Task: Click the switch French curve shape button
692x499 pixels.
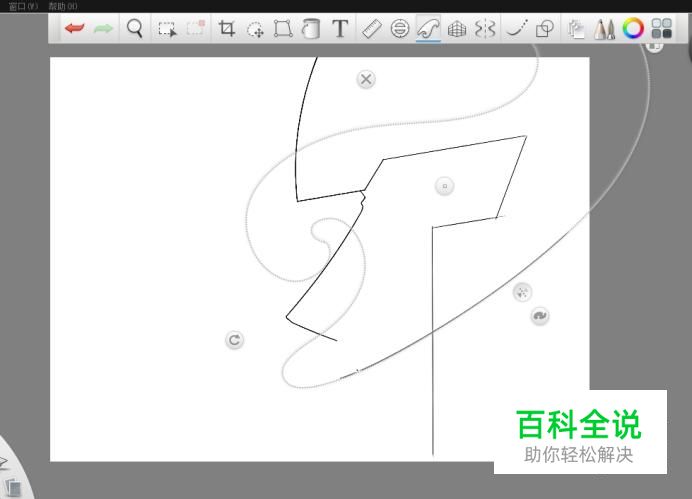Action: (x=540, y=315)
